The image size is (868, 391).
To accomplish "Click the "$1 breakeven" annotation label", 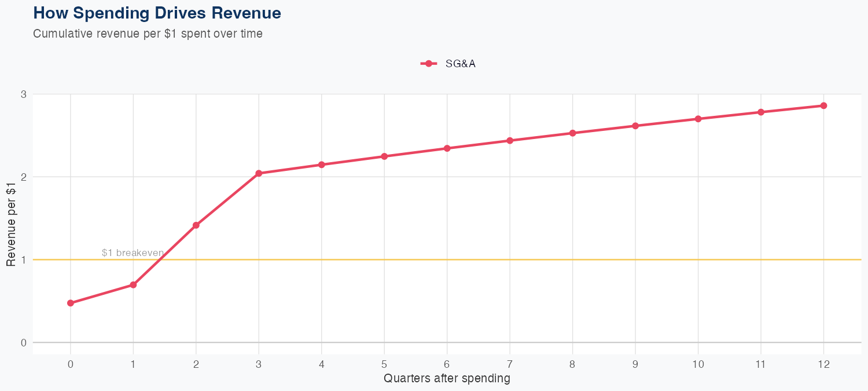I will (x=133, y=253).
